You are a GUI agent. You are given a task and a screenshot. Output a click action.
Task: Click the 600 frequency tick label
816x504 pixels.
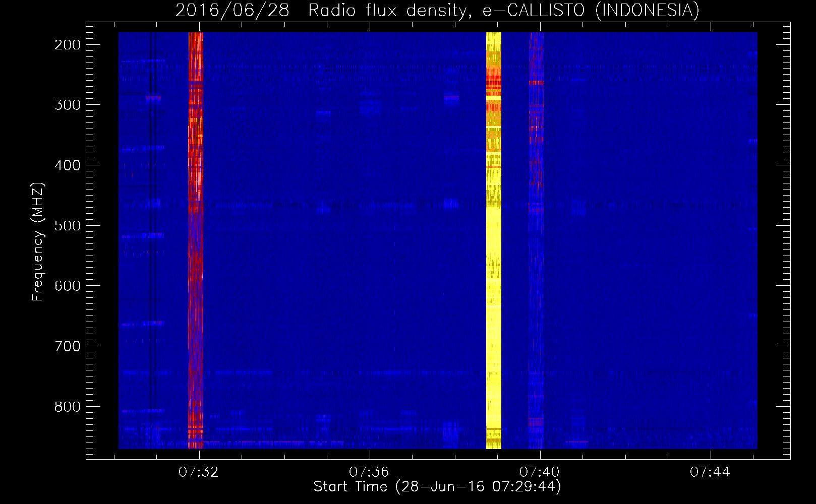pyautogui.click(x=68, y=286)
